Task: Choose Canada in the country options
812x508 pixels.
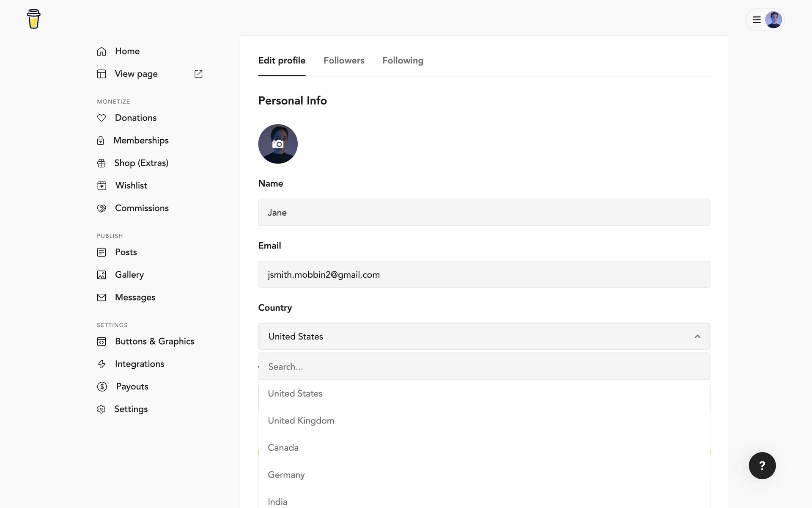Action: 283,447
